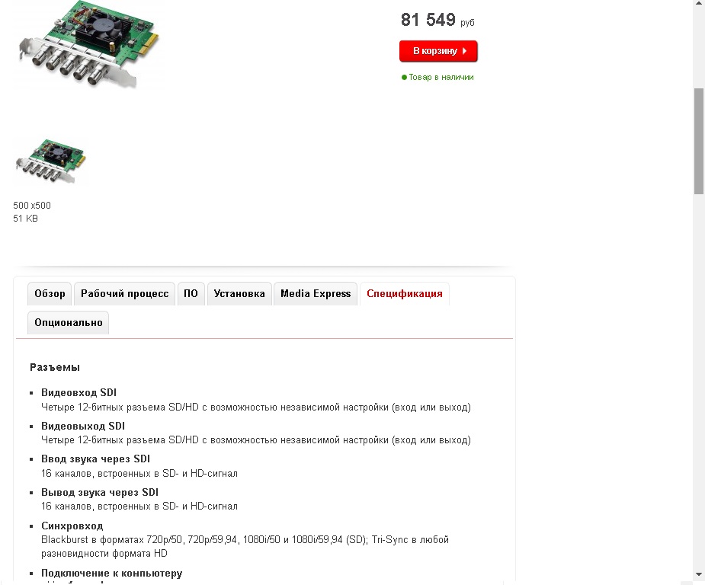The width and height of the screenshot is (705, 588).
Task: Switch to the Обзор tab
Action: point(50,294)
